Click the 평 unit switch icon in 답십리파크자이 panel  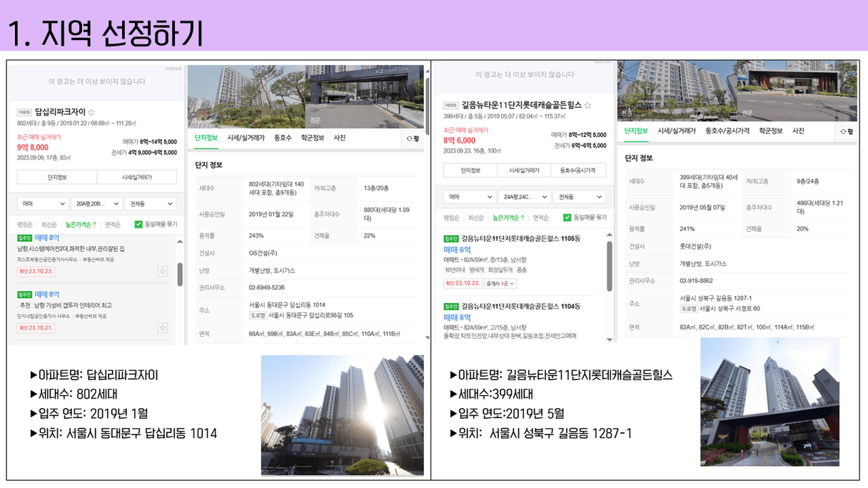click(412, 138)
